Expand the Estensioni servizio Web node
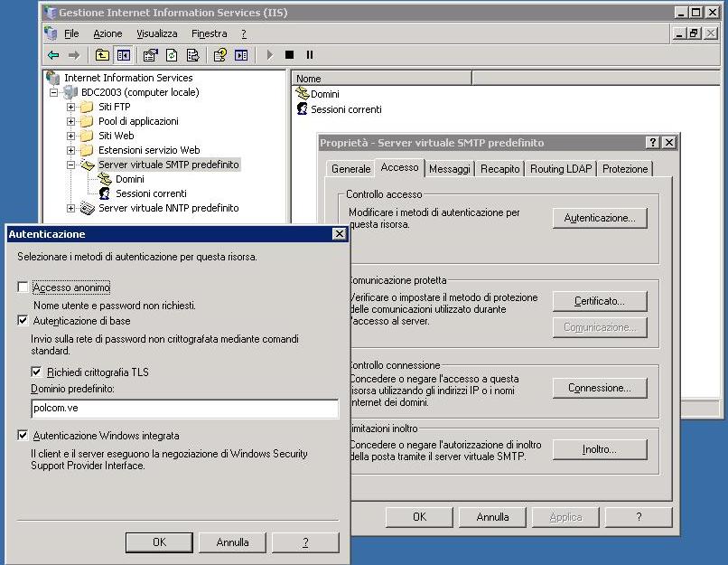Viewport: 728px width, 565px height. pos(70,150)
